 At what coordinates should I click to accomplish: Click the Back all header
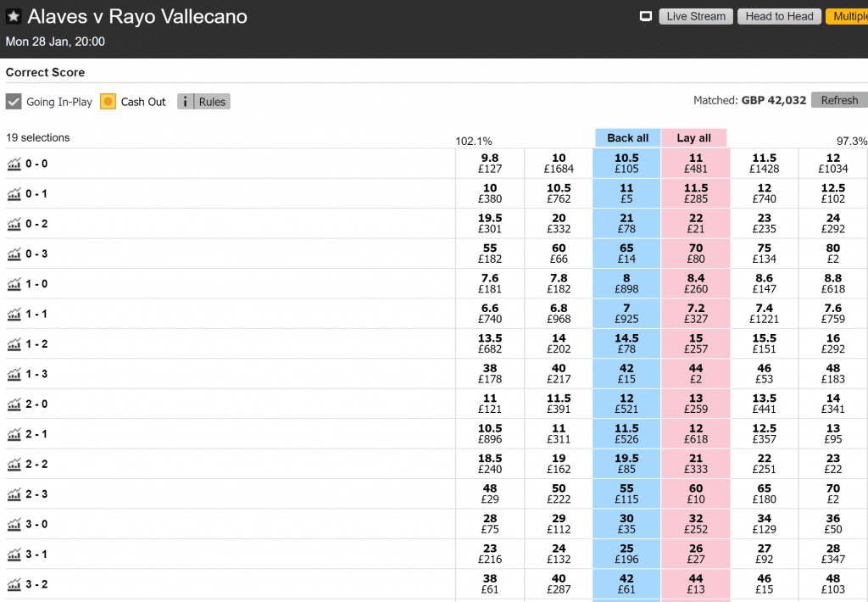628,138
